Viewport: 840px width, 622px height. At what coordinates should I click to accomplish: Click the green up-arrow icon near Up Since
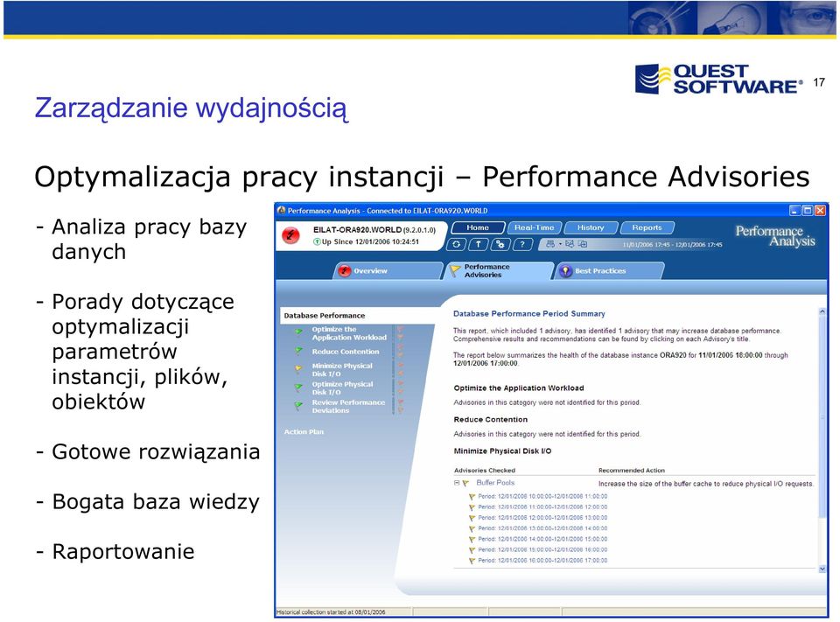coord(317,242)
